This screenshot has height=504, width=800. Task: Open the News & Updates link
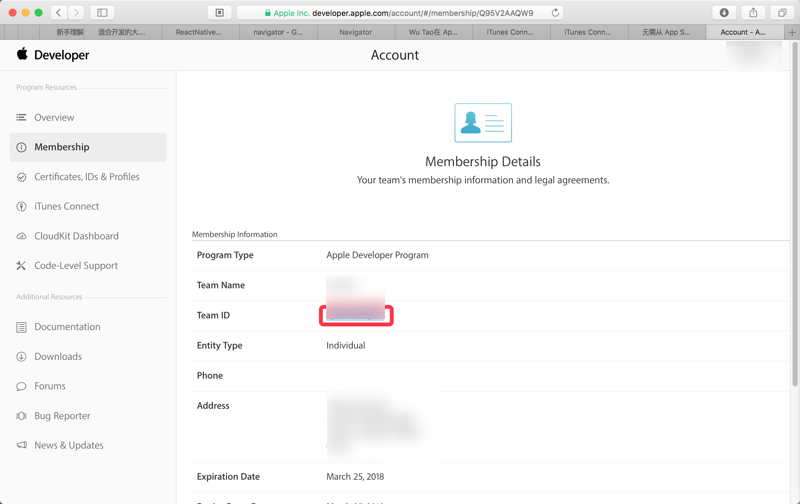coord(68,445)
